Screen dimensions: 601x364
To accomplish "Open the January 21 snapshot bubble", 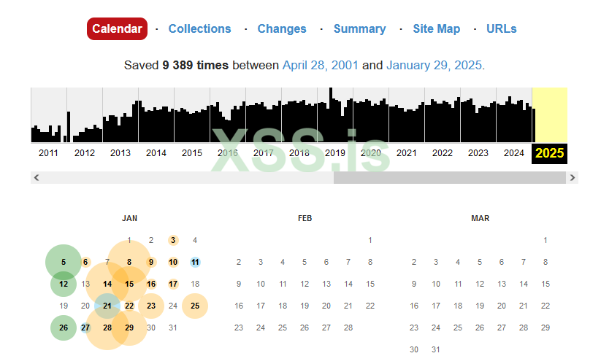I will click(x=107, y=306).
